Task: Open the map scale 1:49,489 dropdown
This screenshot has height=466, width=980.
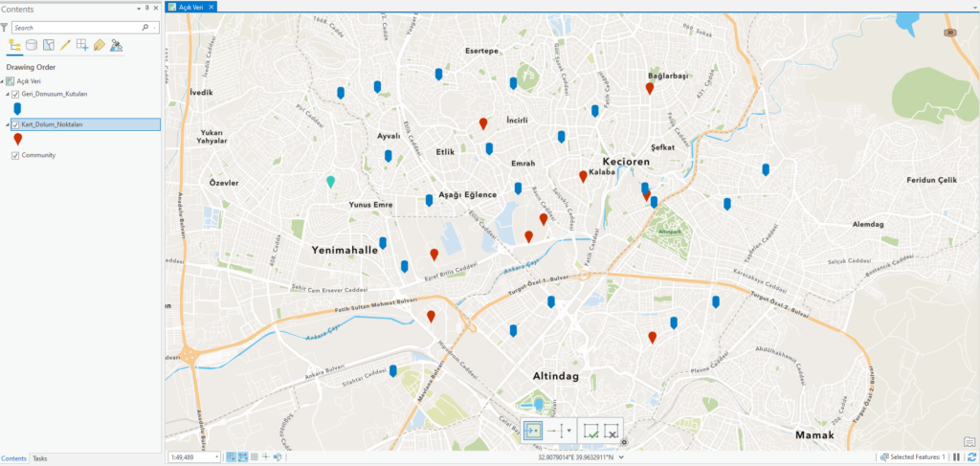Action: click(x=216, y=457)
